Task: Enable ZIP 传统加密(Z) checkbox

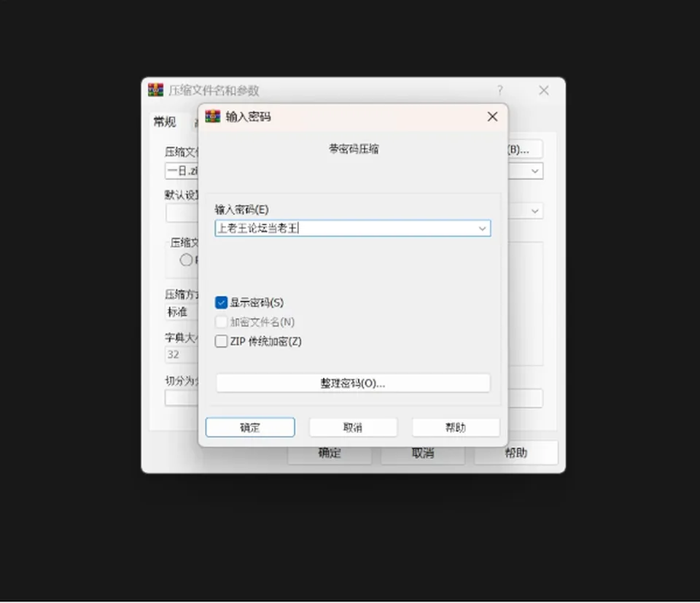Action: pos(221,341)
